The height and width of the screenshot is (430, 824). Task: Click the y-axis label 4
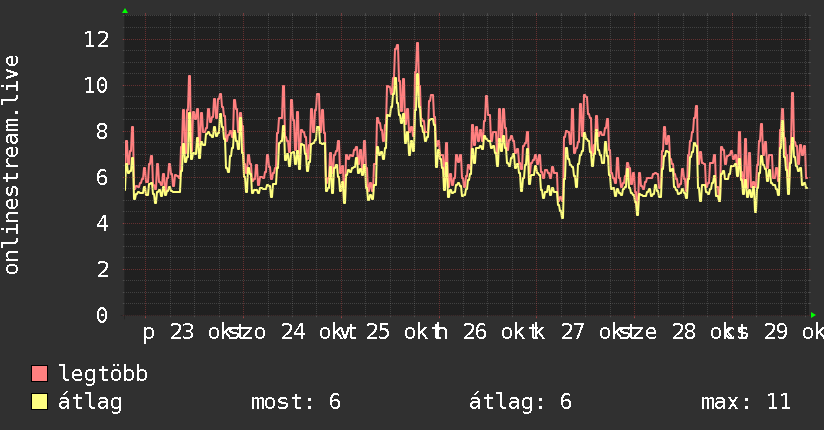(x=102, y=223)
